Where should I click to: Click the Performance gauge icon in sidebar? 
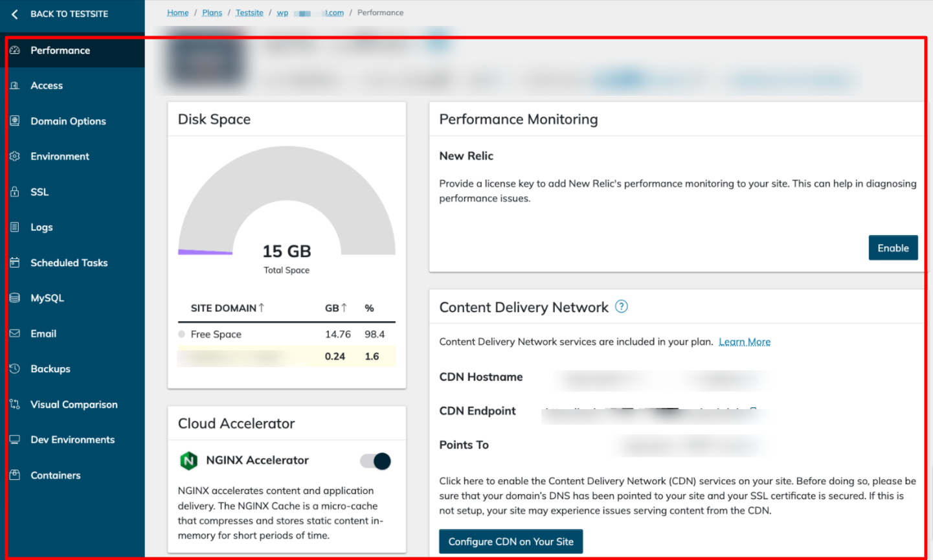point(15,50)
